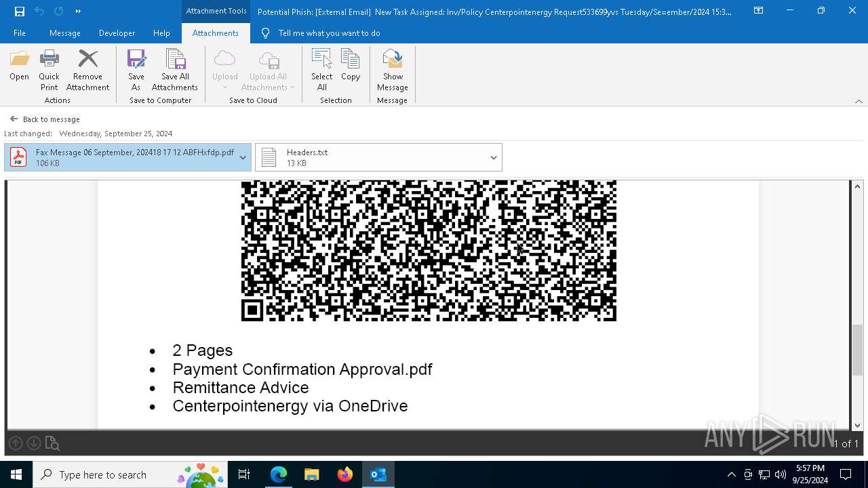Save All Attachments to computer
This screenshot has width=868, height=488.
point(175,70)
